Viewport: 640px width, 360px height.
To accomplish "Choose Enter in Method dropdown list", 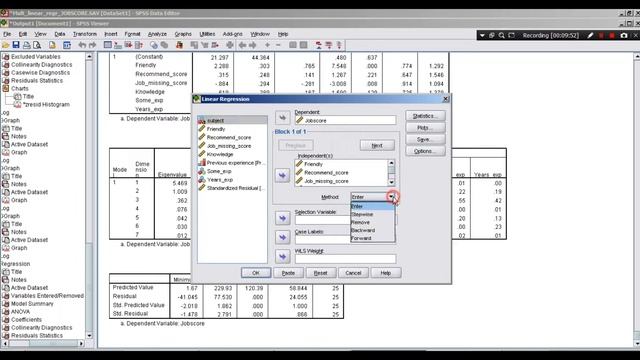I will (x=373, y=206).
